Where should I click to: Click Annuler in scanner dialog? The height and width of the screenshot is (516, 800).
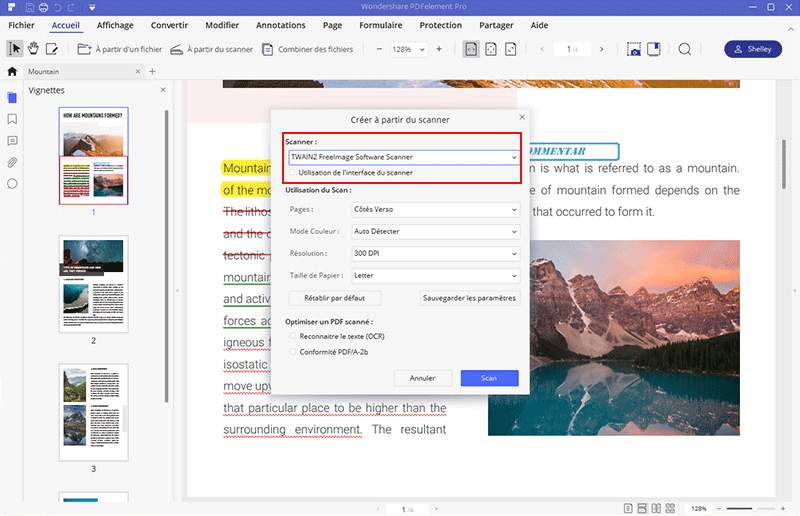pos(422,378)
